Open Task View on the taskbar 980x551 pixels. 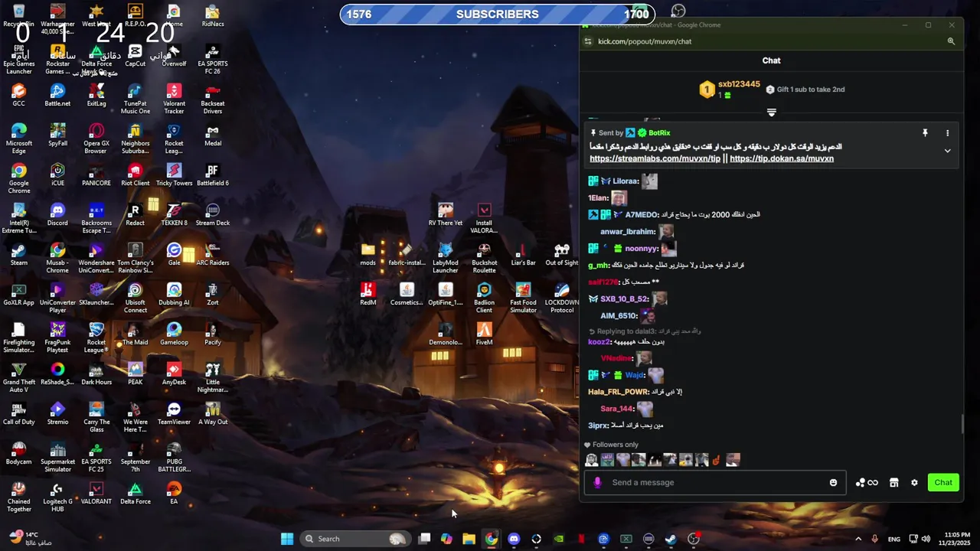pos(424,539)
